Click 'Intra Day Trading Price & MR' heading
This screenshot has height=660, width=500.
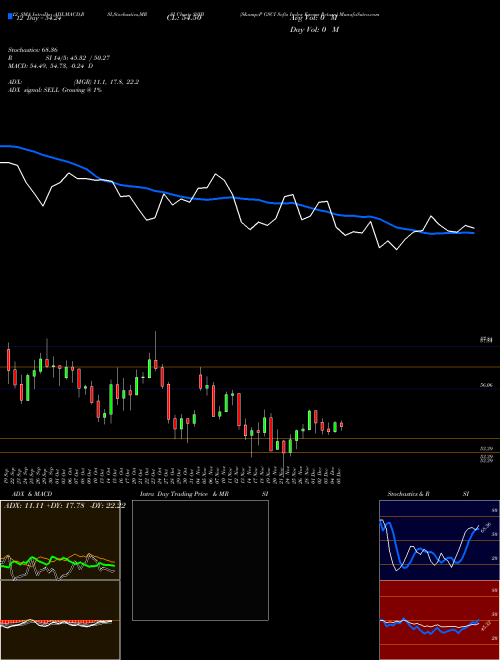pos(184,494)
